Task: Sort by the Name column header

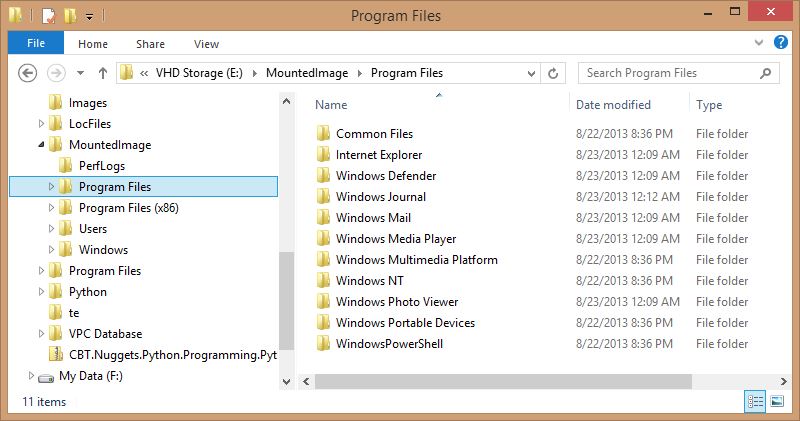Action: point(331,105)
